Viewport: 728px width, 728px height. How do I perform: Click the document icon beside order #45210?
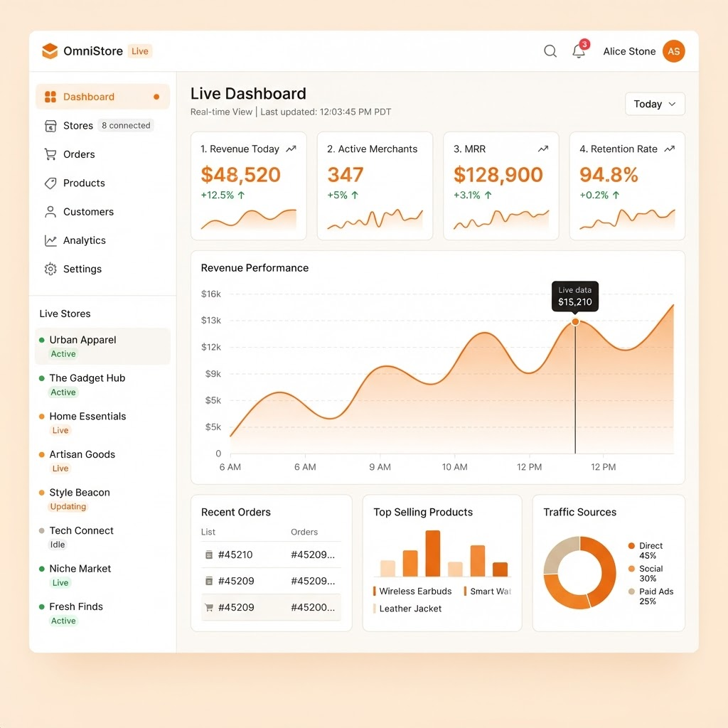click(209, 555)
